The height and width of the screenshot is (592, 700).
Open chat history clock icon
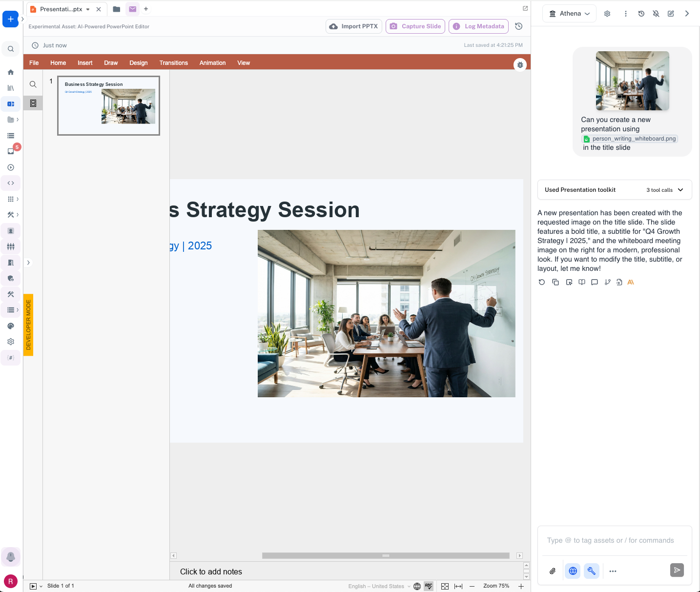point(641,14)
